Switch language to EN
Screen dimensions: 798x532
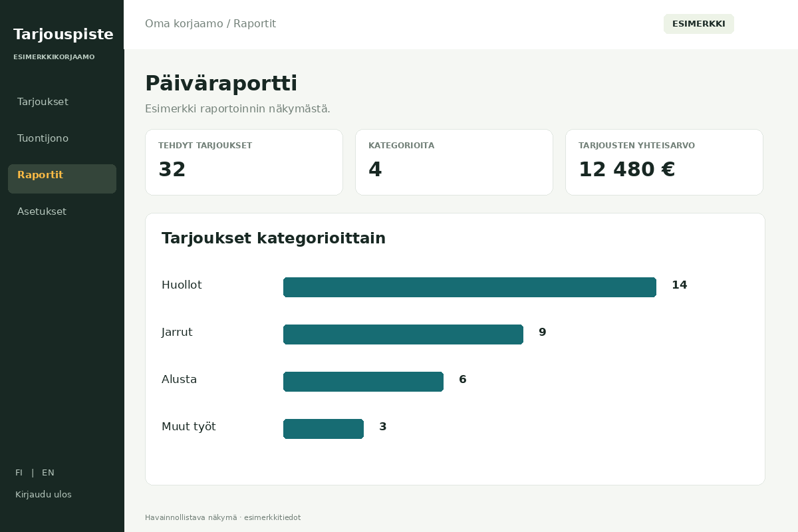tap(48, 473)
